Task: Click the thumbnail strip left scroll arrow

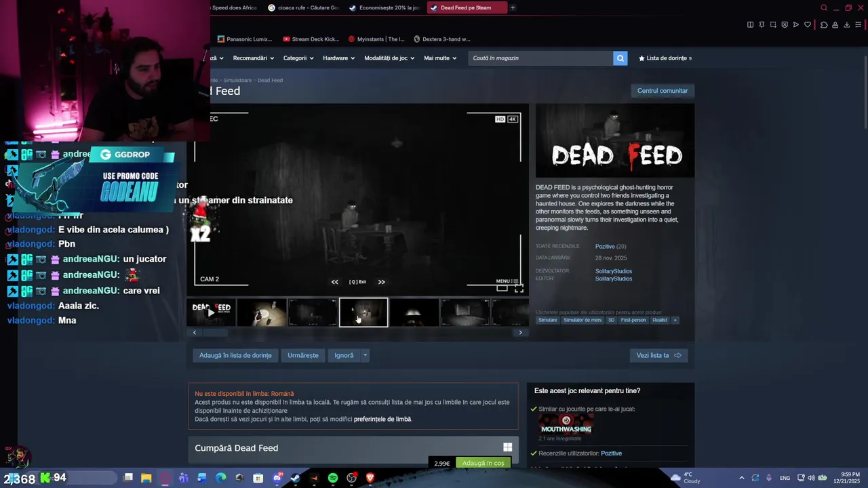Action: point(195,333)
